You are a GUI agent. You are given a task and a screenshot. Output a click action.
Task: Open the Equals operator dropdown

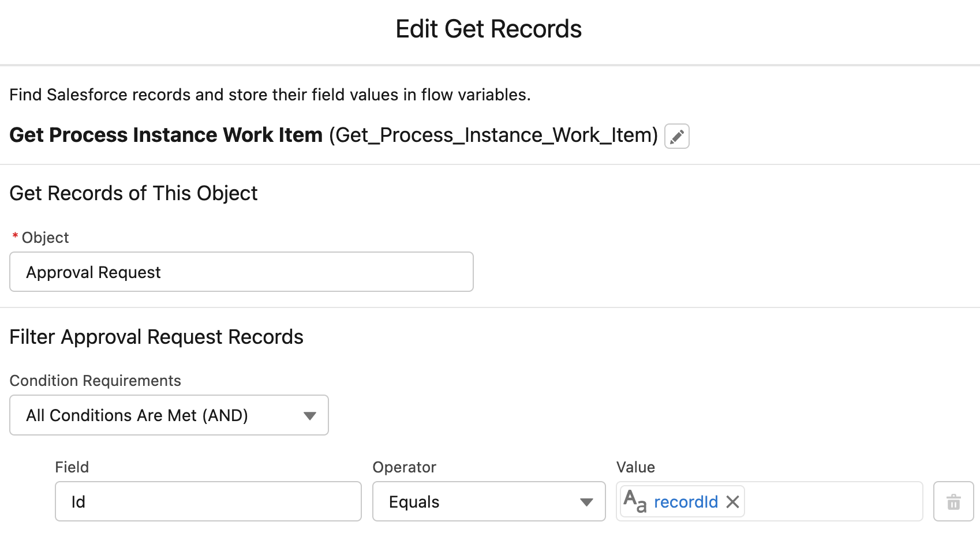click(488, 501)
